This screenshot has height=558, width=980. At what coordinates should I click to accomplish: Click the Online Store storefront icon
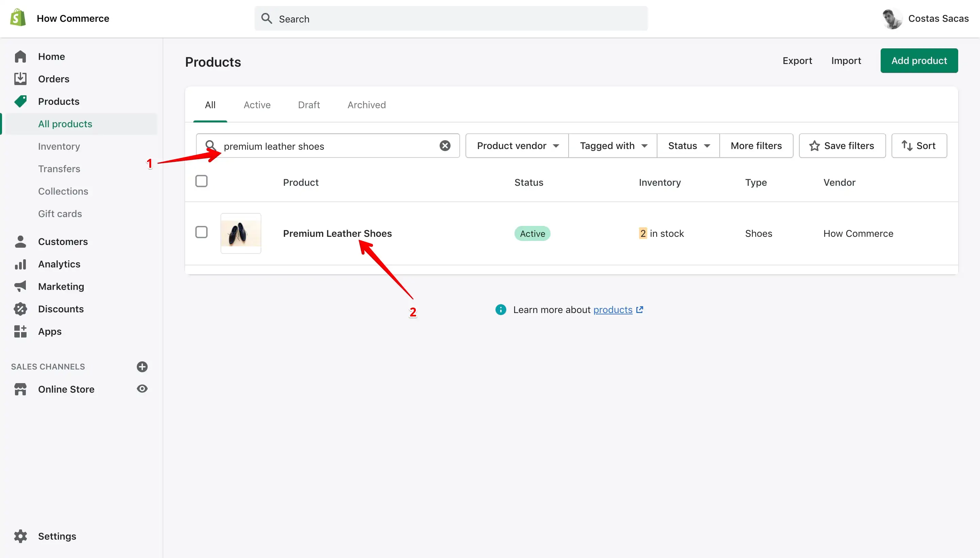(x=20, y=389)
